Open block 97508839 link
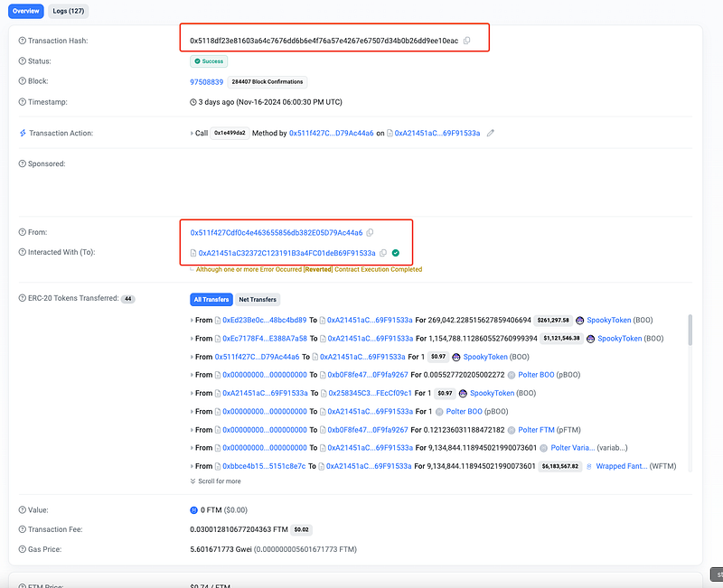Screen dimensions: 723x588 207,81
